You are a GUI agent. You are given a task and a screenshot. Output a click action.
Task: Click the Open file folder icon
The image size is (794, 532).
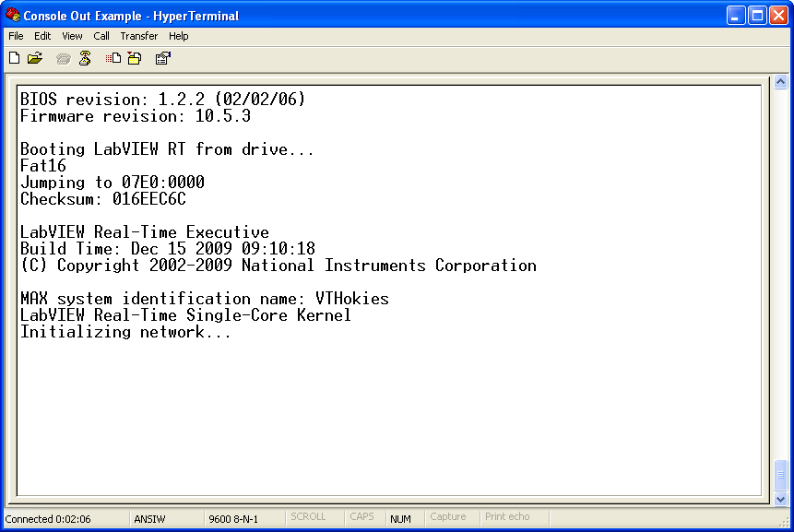(x=35, y=58)
